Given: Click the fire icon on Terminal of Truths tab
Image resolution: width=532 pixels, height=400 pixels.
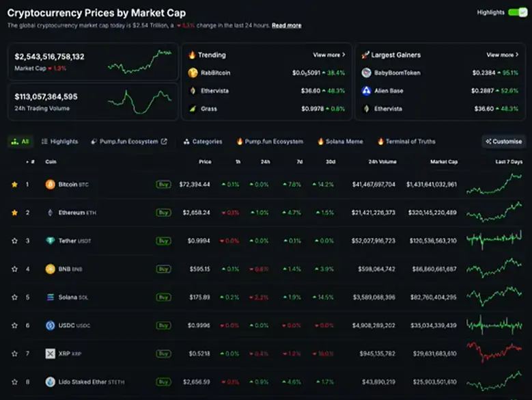Looking at the screenshot, I should (380, 142).
